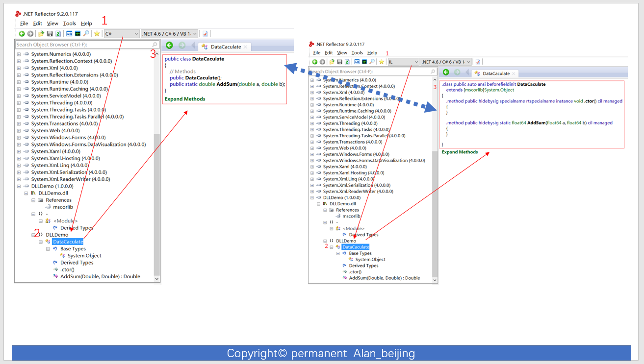Collapse DLLDemo (1.0.0.0) node in right tree
This screenshot has width=644, height=364.
coord(312,197)
